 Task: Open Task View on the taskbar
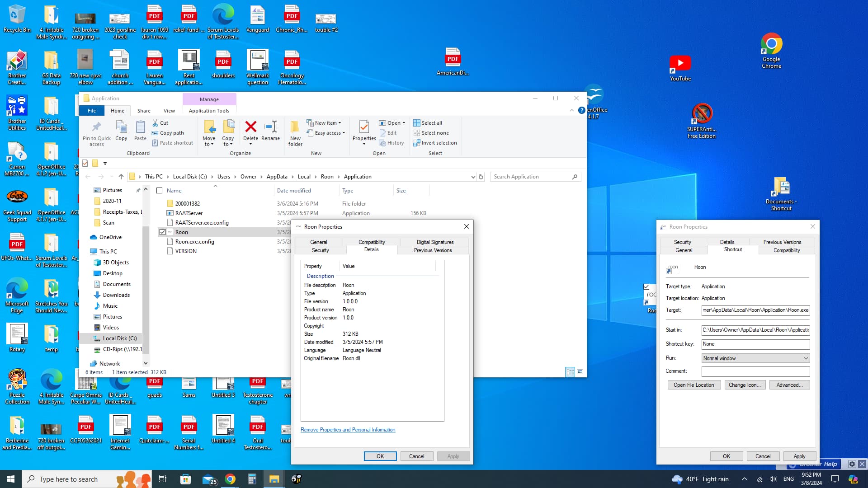coord(163,479)
